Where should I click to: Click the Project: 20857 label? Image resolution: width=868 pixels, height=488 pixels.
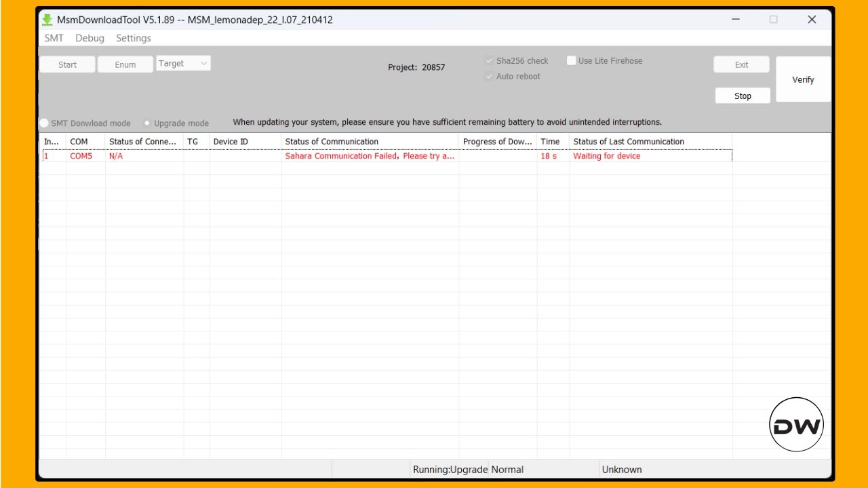[x=416, y=67]
